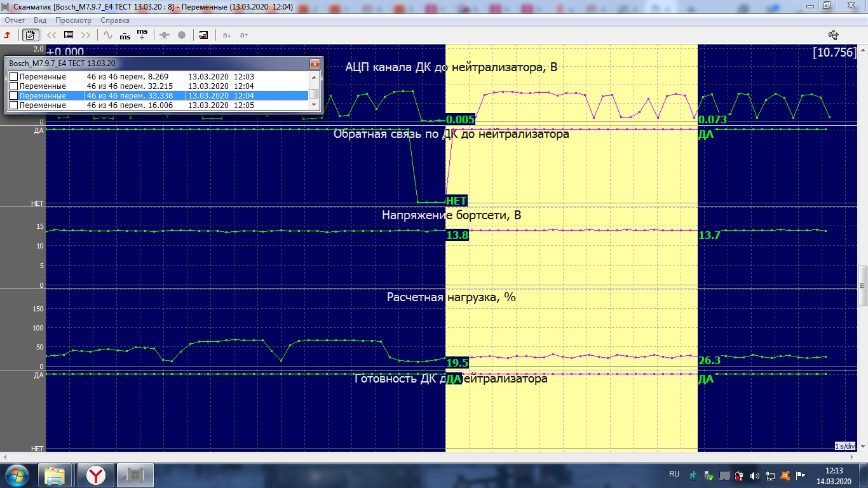Screen dimensions: 868x488
Task: Click the 'Расчетная нагрузка, %' graph title
Action: [x=451, y=297]
